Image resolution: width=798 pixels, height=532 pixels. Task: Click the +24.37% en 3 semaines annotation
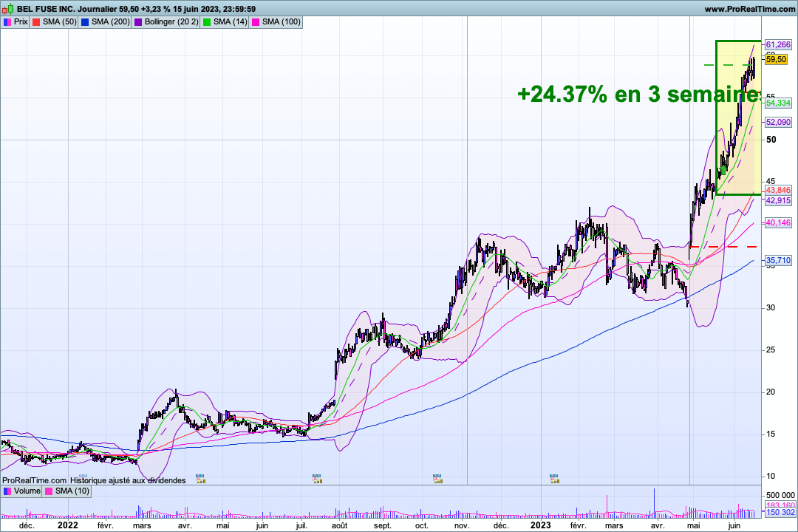click(639, 94)
